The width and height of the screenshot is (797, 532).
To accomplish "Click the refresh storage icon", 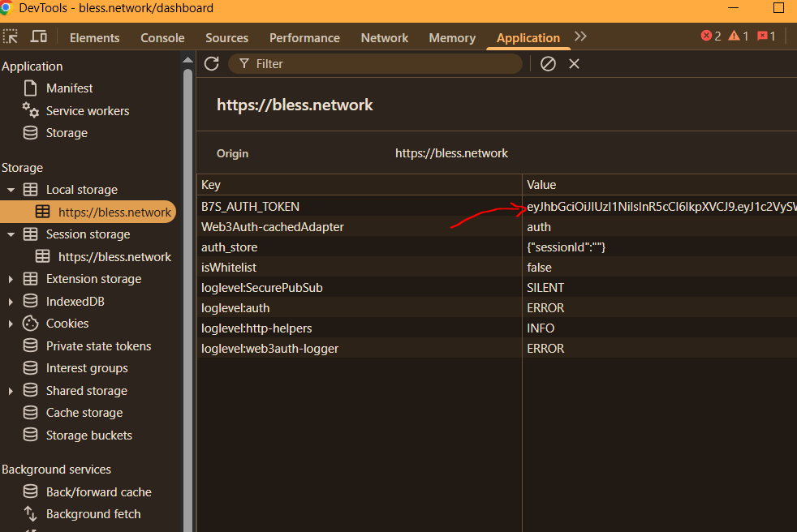I will point(212,63).
